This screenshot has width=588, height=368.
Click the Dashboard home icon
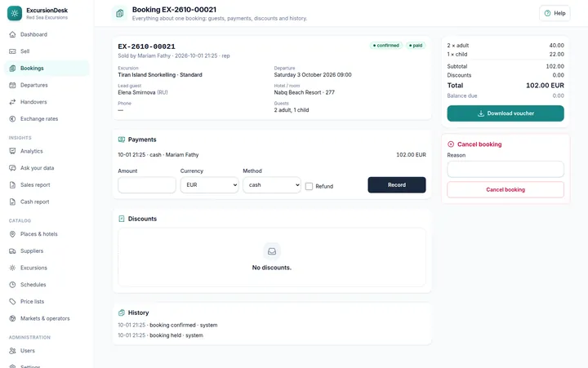[x=12, y=34]
